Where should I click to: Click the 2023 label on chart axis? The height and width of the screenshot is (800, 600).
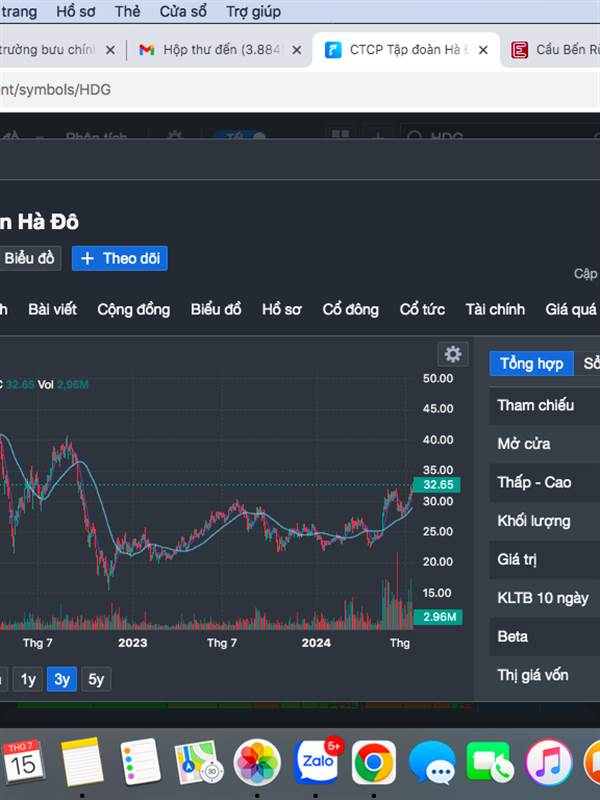(x=133, y=643)
